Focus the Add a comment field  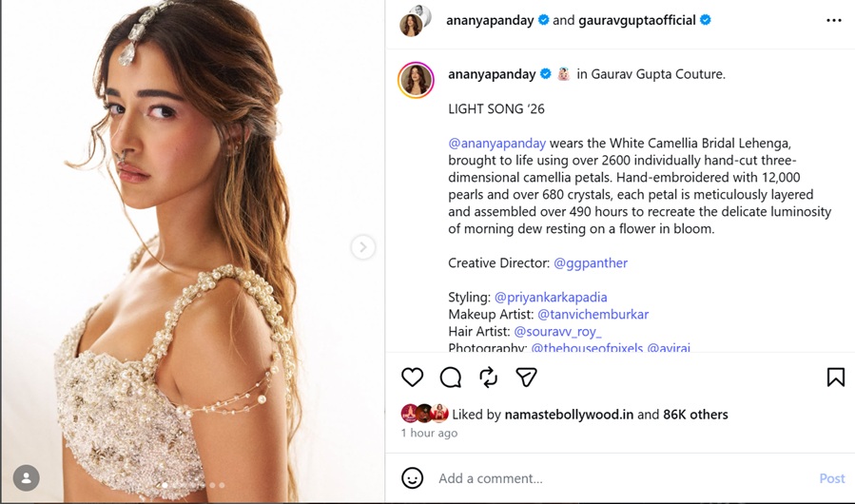point(624,478)
